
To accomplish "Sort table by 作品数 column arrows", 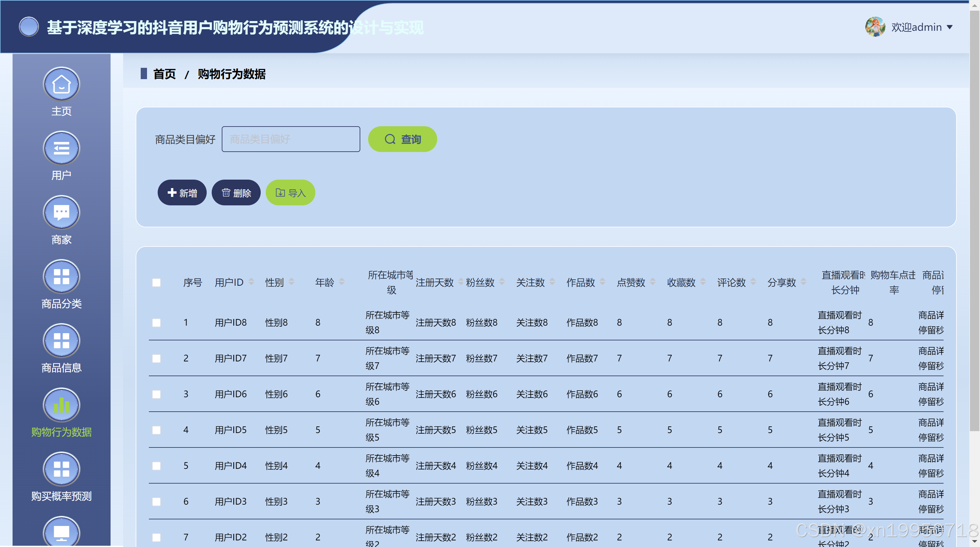I will click(x=602, y=281).
